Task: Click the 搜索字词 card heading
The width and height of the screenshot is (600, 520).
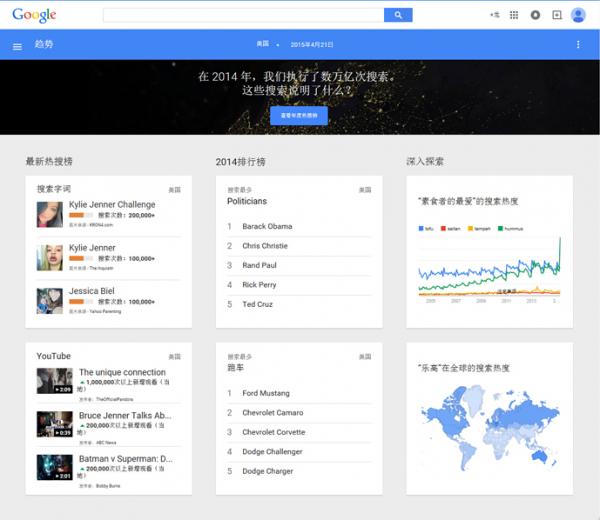Action: 54,189
